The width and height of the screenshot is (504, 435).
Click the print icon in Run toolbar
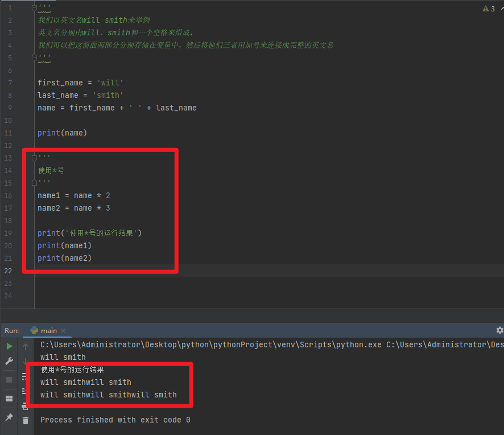25,407
